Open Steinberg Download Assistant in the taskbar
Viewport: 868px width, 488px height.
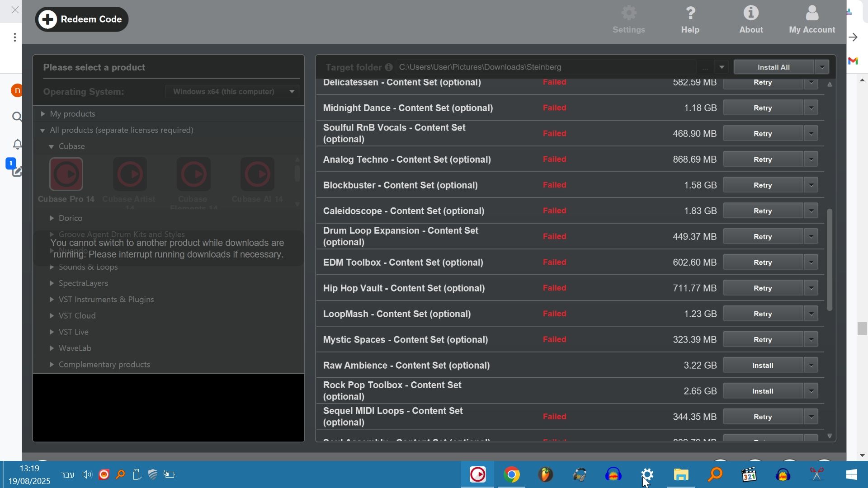[477, 474]
